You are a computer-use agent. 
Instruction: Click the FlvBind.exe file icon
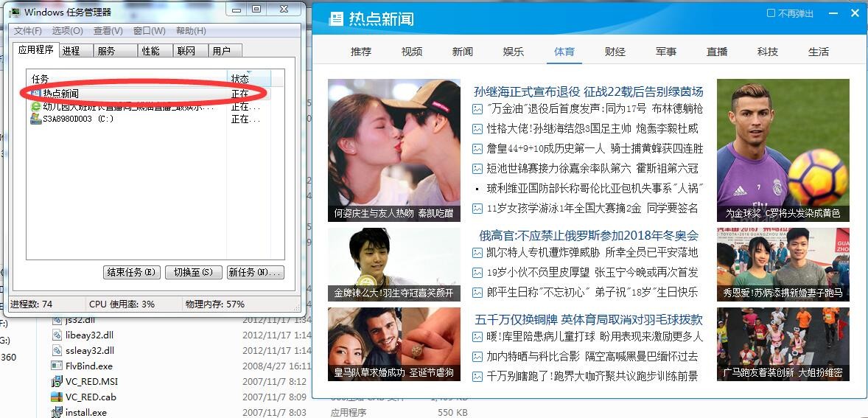(x=57, y=366)
